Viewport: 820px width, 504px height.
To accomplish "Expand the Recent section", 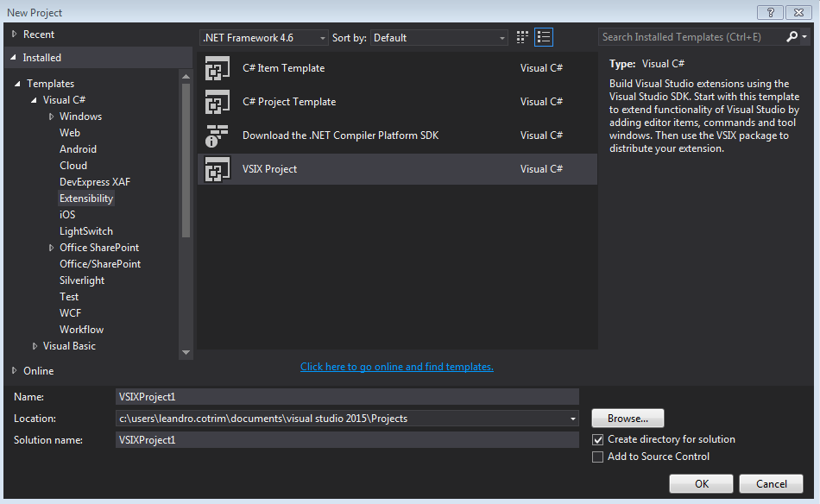I will click(x=14, y=34).
